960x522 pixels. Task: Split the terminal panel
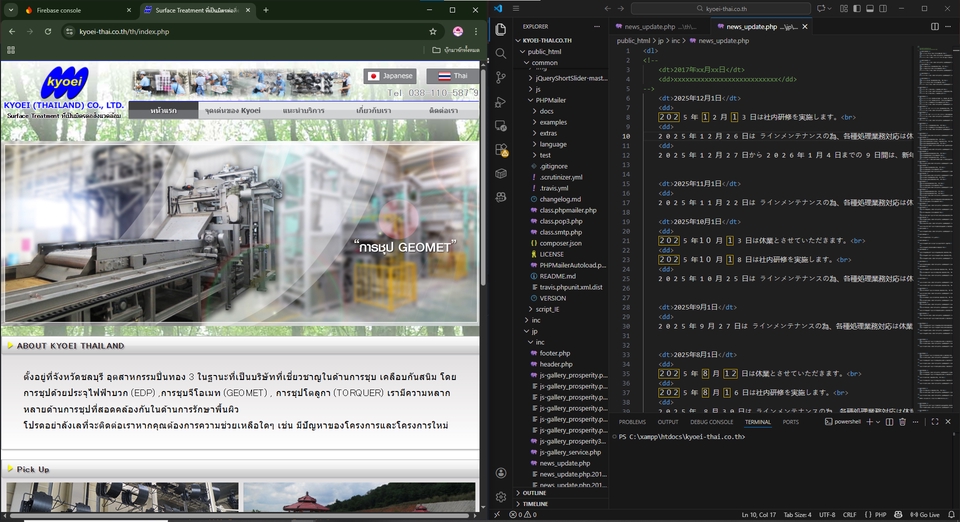pos(890,422)
